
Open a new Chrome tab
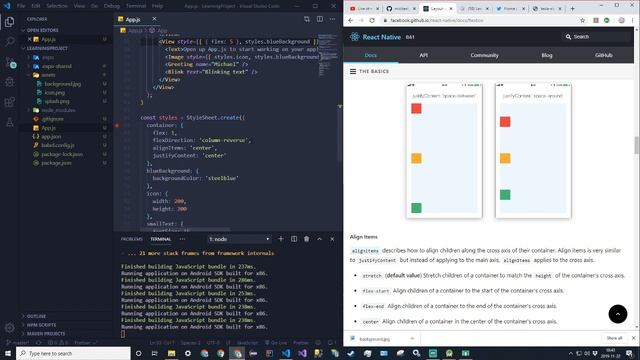click(x=572, y=9)
